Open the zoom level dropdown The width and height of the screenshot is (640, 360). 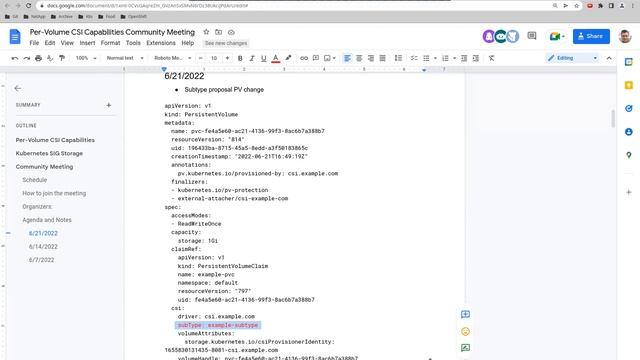(86, 58)
